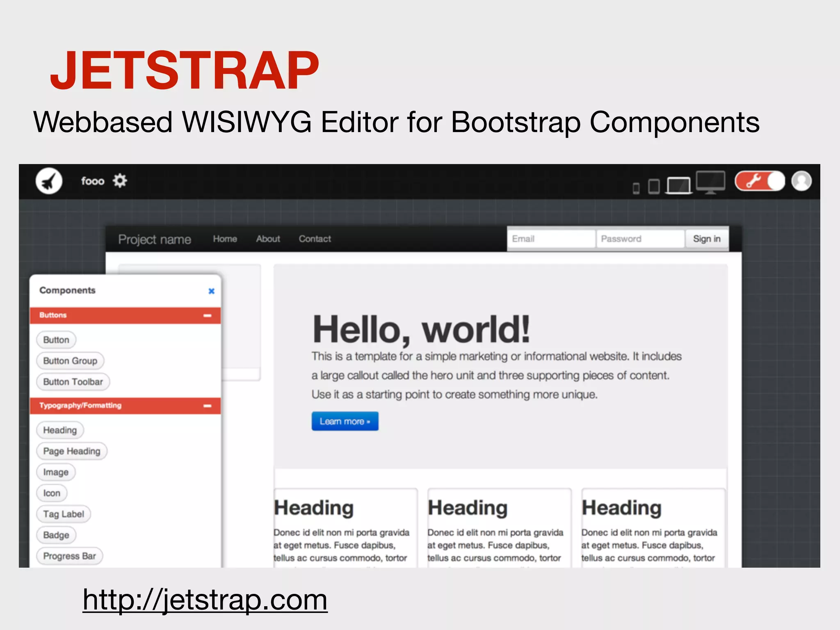Click the Learn more button

coord(345,421)
